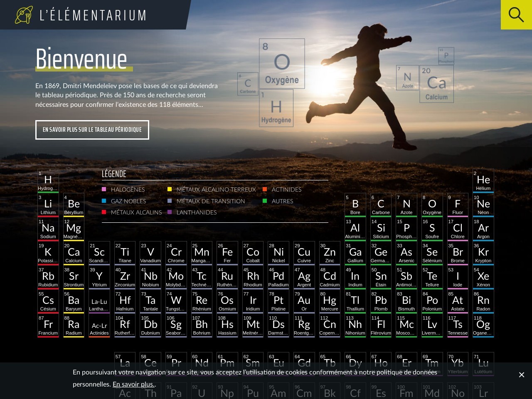Open the Béryllium (Be) element tile
The image size is (532, 399).
click(74, 205)
